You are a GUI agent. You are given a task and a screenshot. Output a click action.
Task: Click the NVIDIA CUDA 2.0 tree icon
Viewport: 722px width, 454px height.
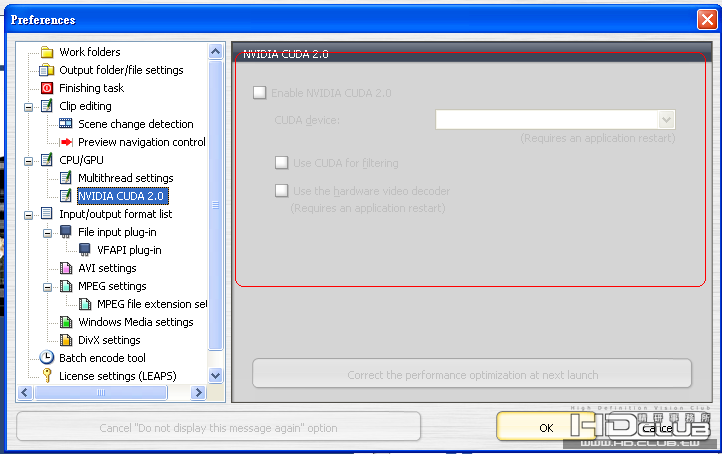66,196
